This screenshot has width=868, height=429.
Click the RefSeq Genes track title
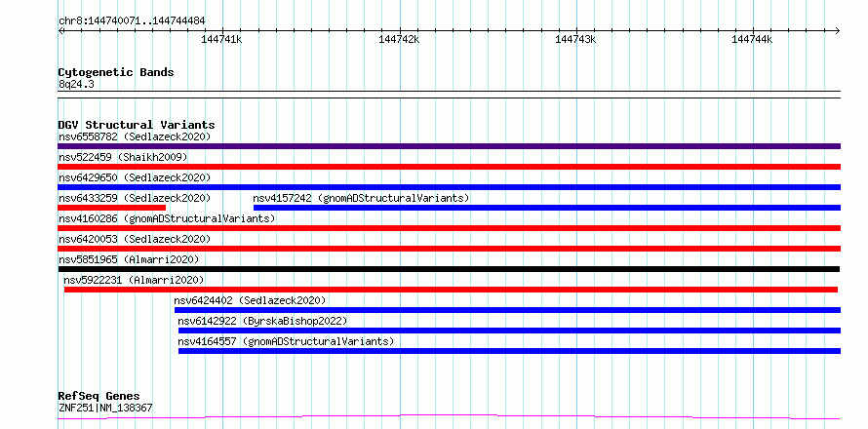pyautogui.click(x=99, y=397)
